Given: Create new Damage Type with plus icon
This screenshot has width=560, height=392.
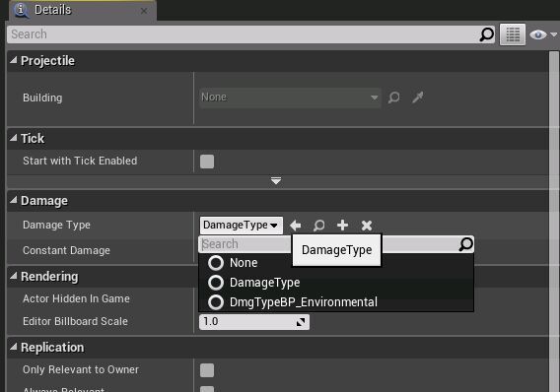Looking at the screenshot, I should (342, 226).
